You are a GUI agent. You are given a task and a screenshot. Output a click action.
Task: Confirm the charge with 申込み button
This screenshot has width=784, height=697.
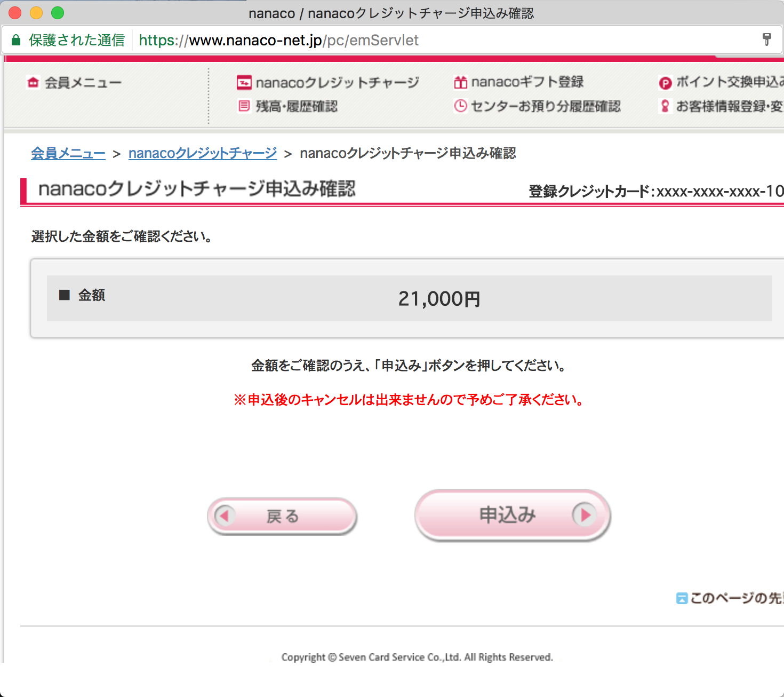[x=513, y=516]
